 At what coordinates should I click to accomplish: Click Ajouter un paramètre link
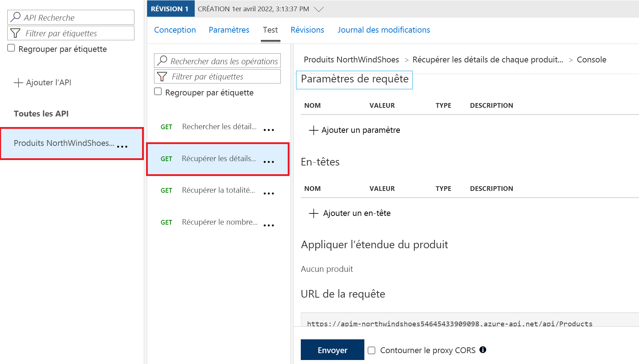[361, 130]
